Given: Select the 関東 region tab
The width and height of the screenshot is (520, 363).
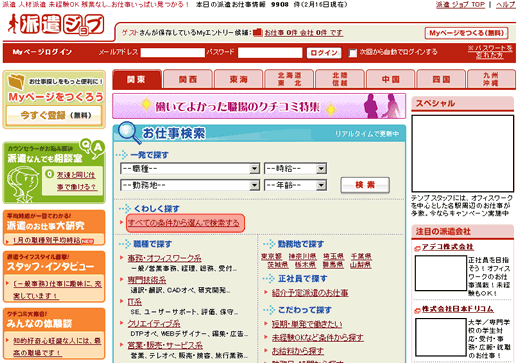Looking at the screenshot, I should pos(137,79).
